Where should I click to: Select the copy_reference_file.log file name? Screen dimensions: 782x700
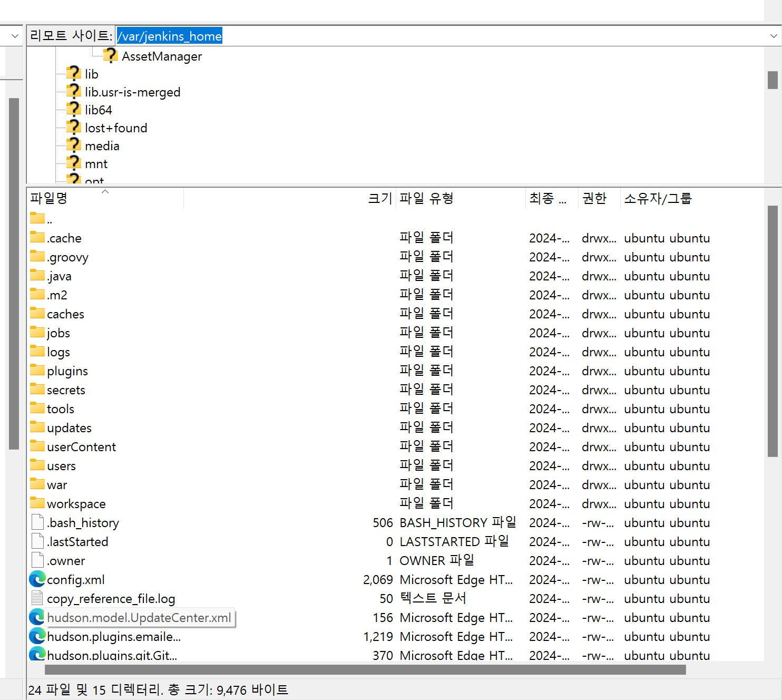pos(111,599)
